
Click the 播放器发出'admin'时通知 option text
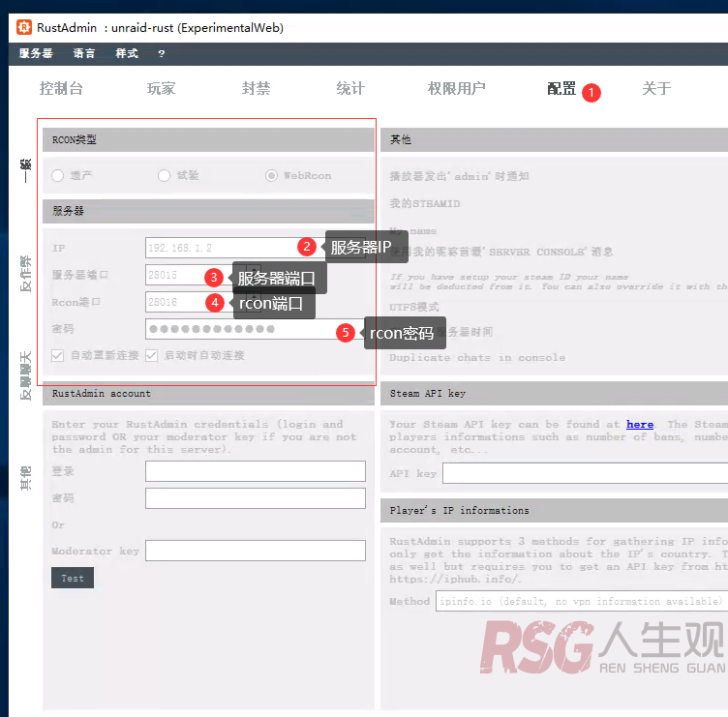pyautogui.click(x=459, y=176)
